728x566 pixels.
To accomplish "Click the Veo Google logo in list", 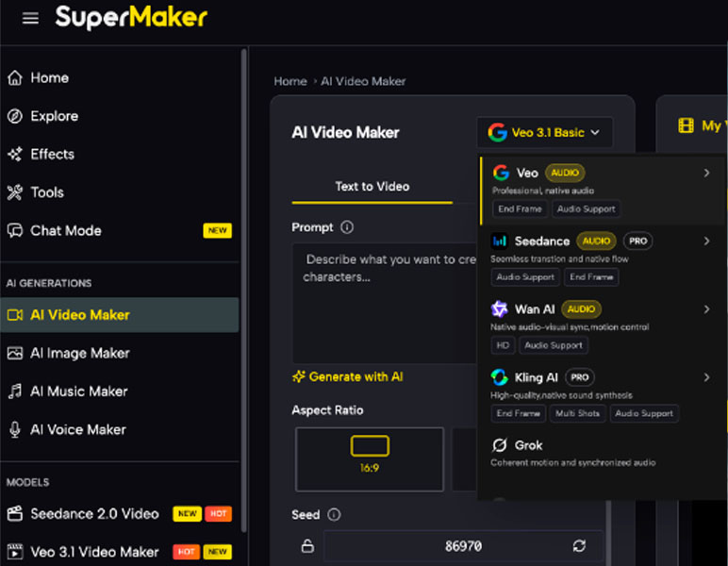I will point(501,173).
